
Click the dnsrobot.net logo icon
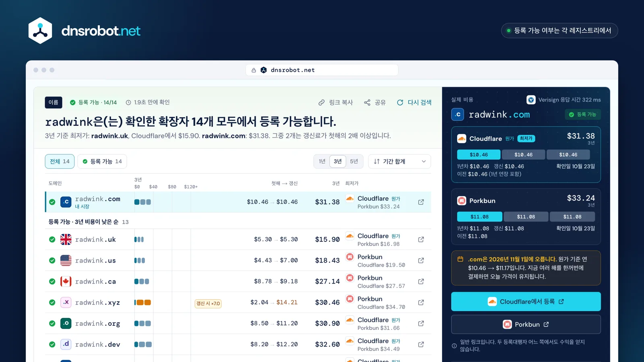(x=40, y=31)
